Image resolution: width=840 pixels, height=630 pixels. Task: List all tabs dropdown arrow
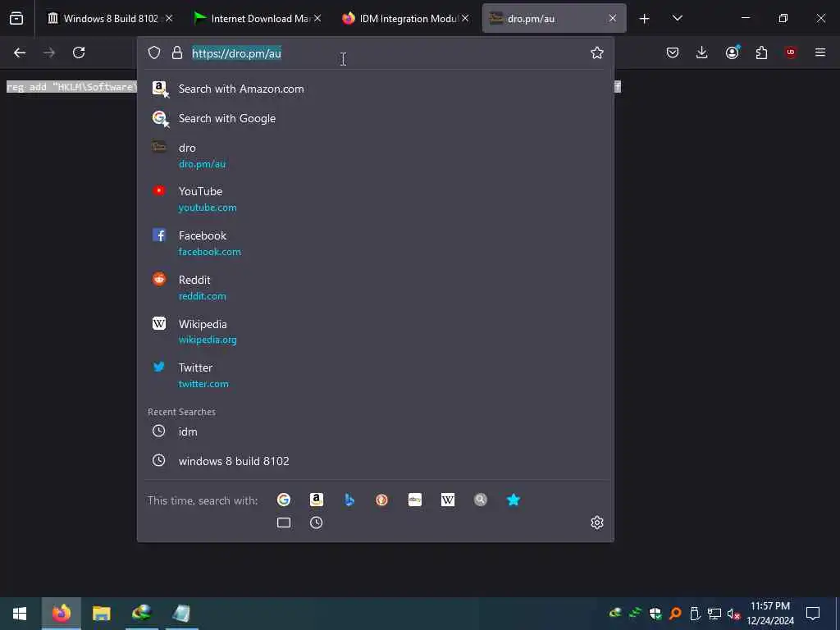click(677, 19)
